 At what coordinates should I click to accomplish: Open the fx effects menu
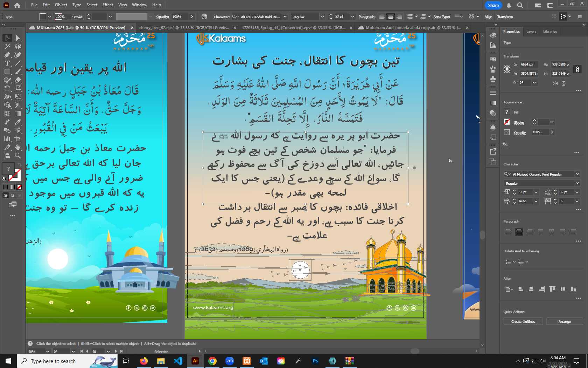[x=505, y=144]
